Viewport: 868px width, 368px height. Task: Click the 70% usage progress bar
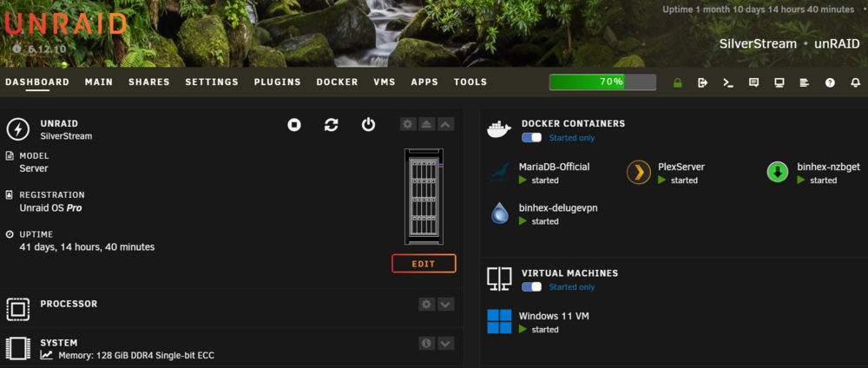tap(602, 82)
